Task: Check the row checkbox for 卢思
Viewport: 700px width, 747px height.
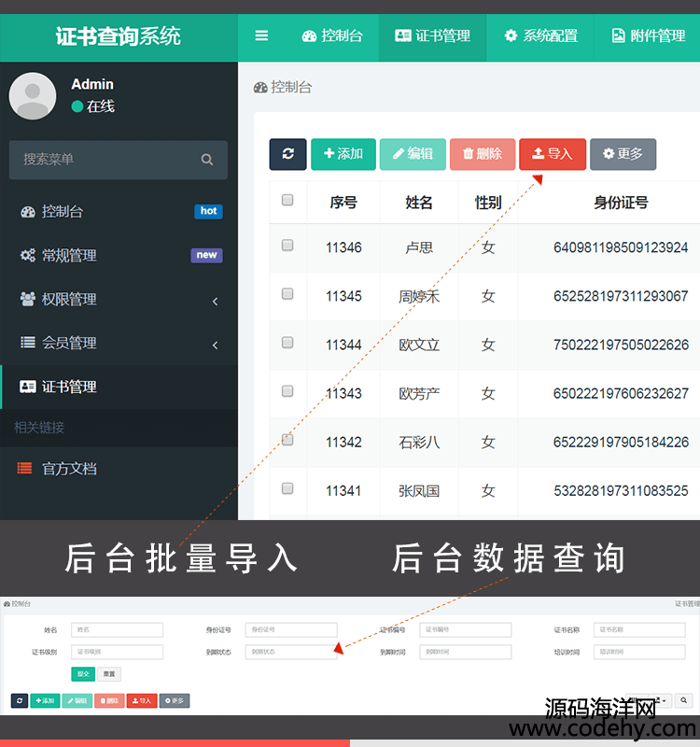Action: point(287,246)
